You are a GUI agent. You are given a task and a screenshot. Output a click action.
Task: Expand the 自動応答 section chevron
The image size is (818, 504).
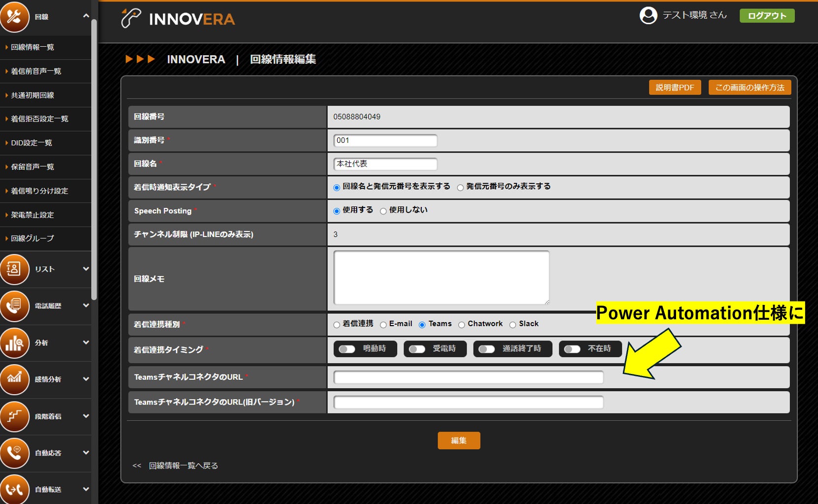(86, 452)
